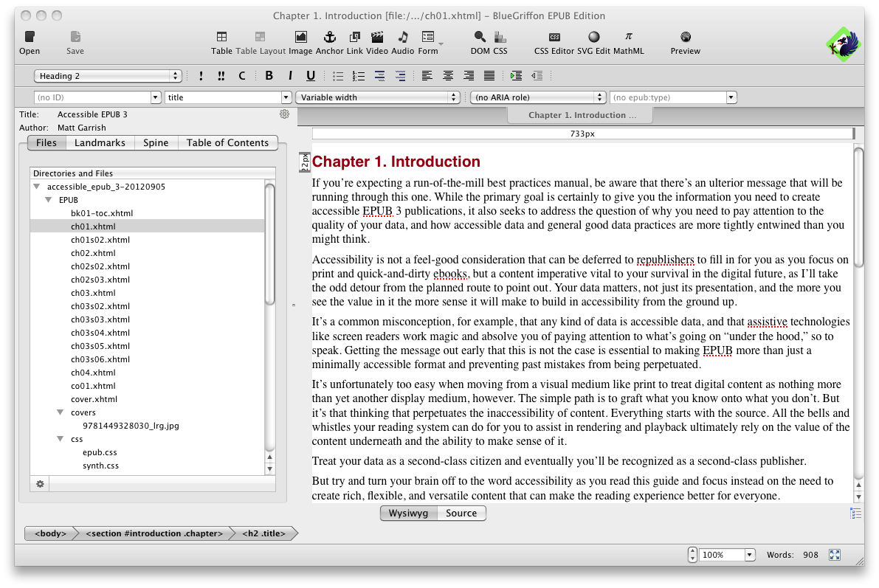Insert an image with the Image icon
The height and width of the screenshot is (588, 879).
tap(301, 37)
